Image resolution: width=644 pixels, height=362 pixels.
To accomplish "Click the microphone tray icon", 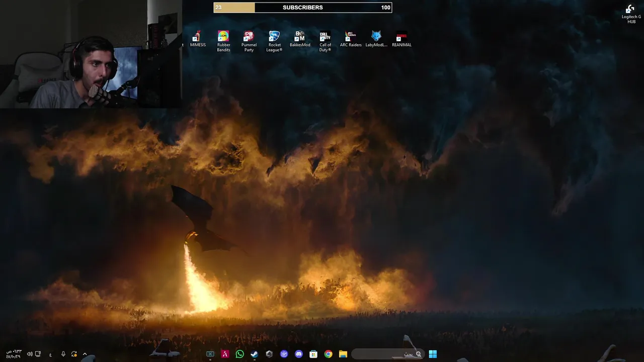I will click(x=63, y=354).
